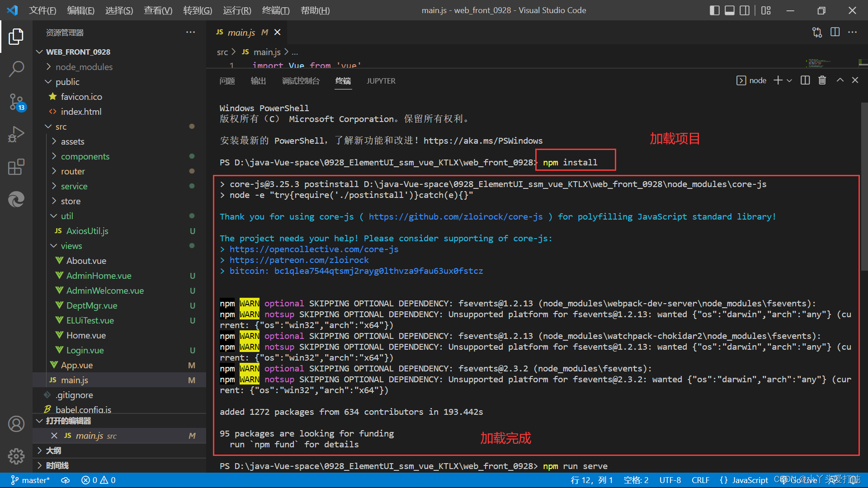Open favicon.ico file

[x=119, y=97]
